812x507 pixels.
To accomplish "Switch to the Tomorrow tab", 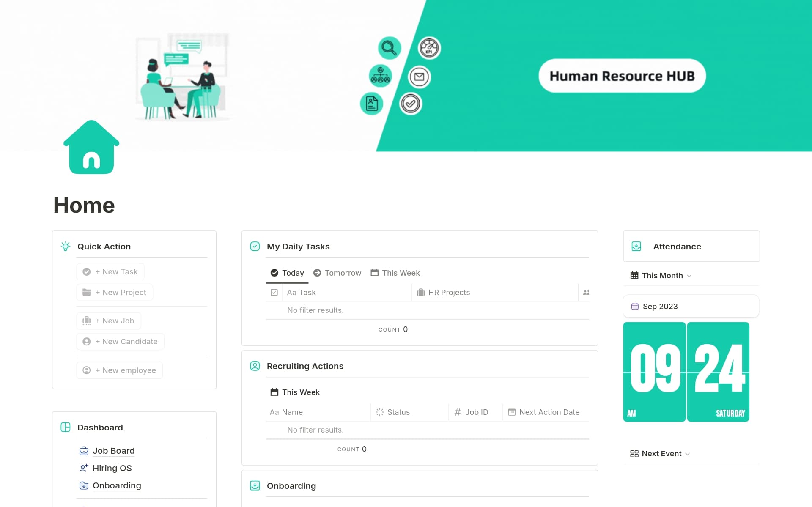I will tap(337, 273).
